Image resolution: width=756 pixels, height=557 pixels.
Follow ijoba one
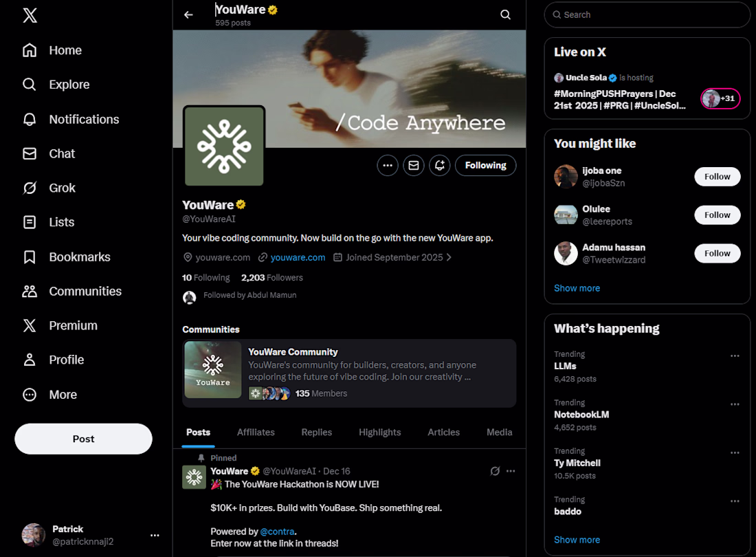pyautogui.click(x=718, y=177)
